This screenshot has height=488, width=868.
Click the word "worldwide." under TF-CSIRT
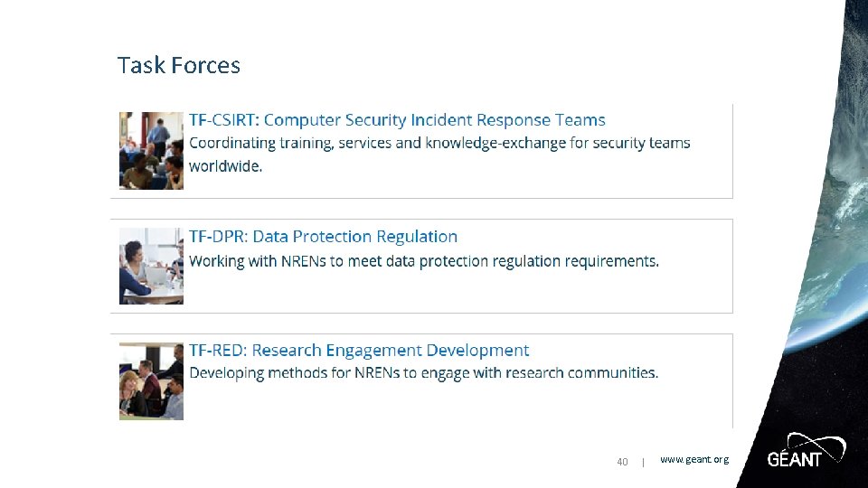pos(225,166)
